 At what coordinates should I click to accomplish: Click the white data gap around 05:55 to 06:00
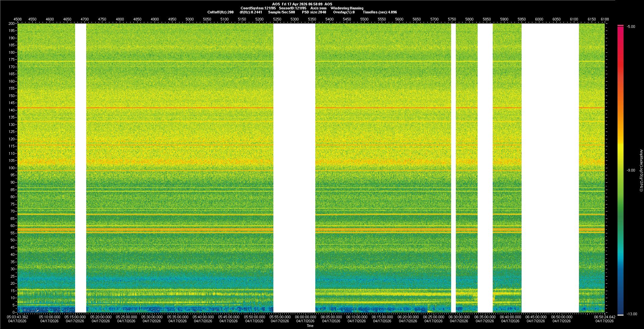coord(294,168)
